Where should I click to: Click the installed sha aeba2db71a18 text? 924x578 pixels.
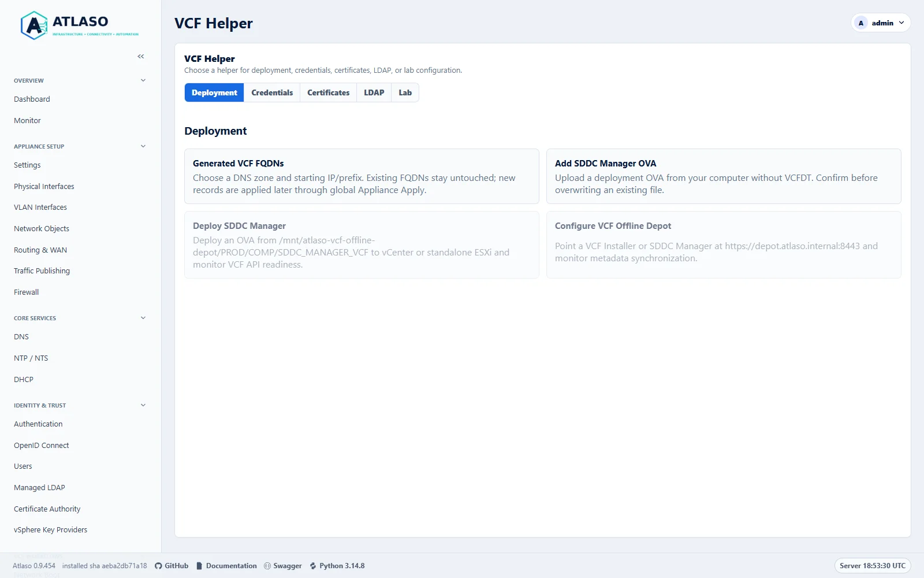105,566
